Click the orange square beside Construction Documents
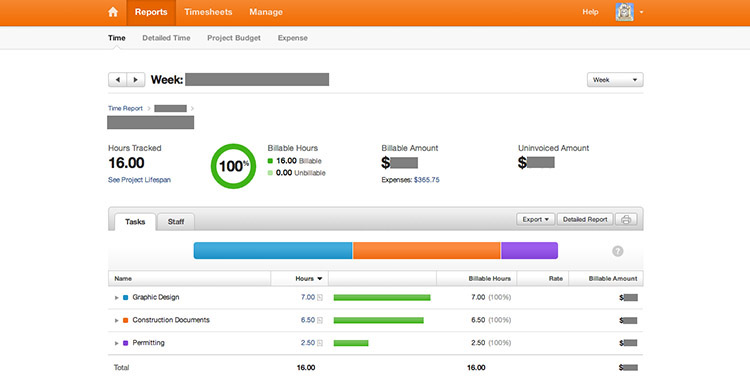Image resolution: width=750 pixels, height=388 pixels. coord(125,321)
